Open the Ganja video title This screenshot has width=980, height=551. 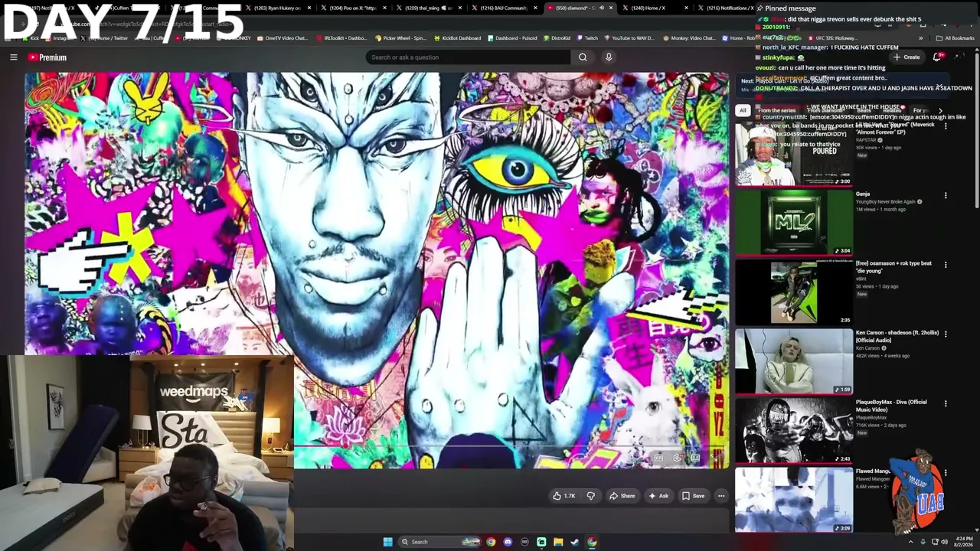[x=863, y=194]
